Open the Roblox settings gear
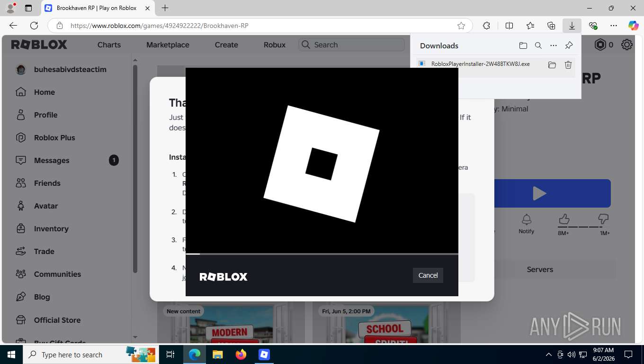 click(x=627, y=45)
